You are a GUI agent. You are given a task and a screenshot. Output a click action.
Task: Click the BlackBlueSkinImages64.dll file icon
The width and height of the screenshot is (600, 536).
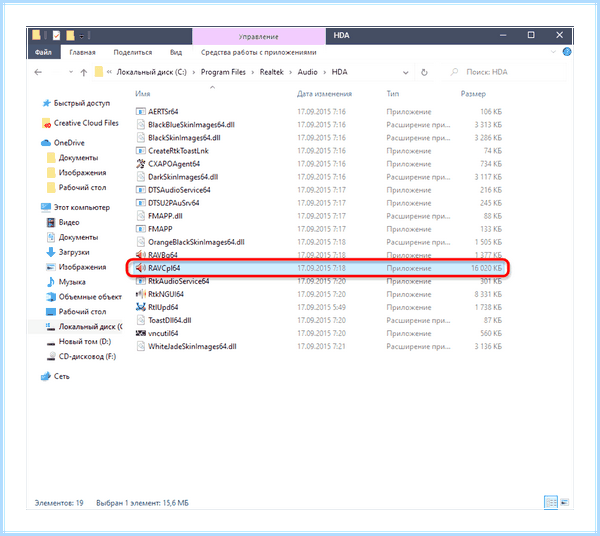click(141, 125)
